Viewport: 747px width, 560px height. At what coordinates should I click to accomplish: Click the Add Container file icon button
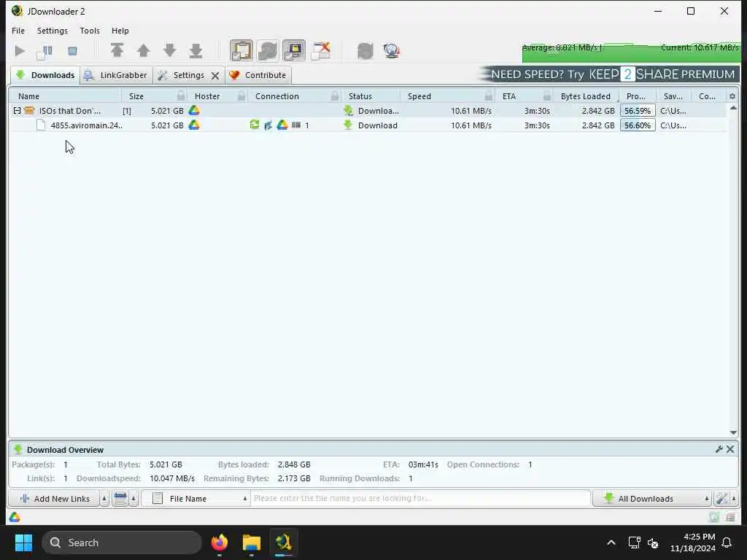tap(120, 499)
